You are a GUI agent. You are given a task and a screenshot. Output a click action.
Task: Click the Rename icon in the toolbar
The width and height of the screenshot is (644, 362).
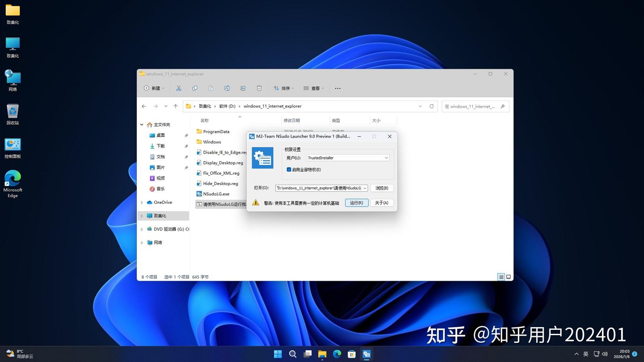[227, 88]
